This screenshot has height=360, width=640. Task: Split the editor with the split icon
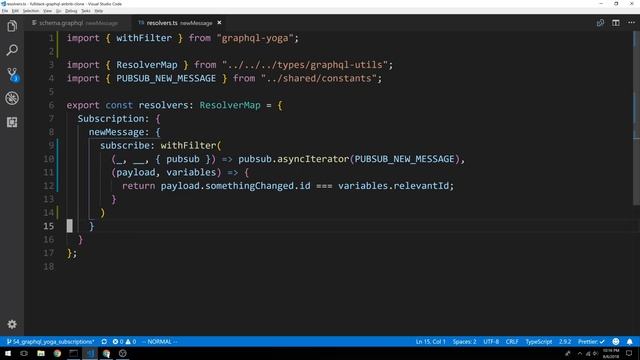click(x=616, y=23)
